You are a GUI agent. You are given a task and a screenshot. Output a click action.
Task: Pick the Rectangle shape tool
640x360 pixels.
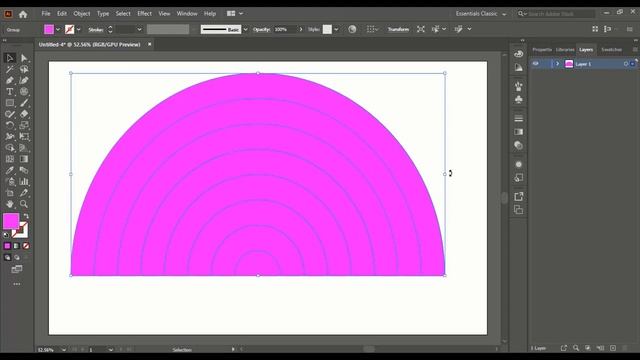click(x=10, y=103)
